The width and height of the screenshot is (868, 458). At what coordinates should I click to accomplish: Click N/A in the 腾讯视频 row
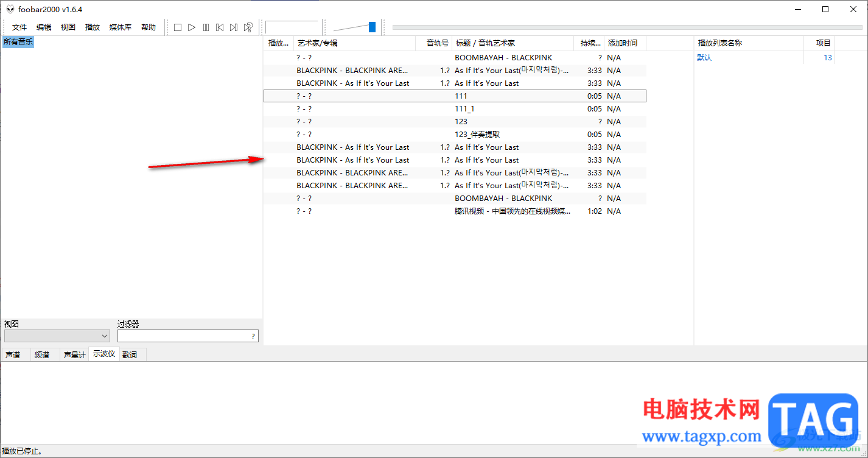[x=614, y=211]
